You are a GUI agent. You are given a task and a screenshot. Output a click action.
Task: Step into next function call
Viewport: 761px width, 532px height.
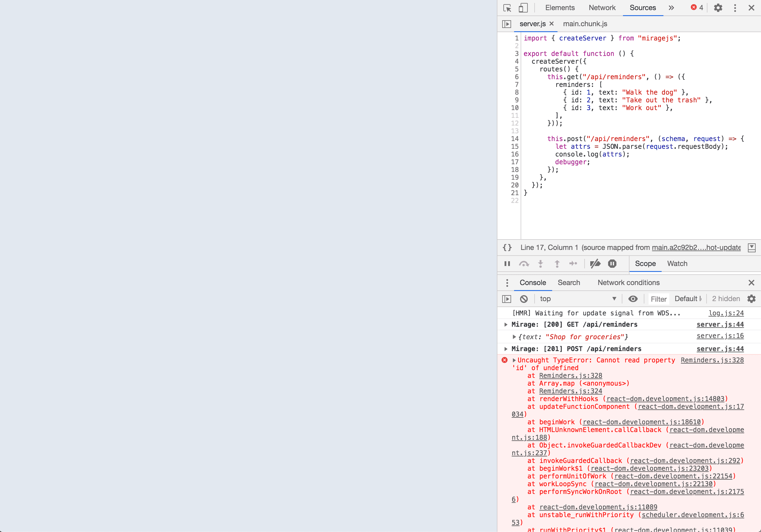[541, 264]
